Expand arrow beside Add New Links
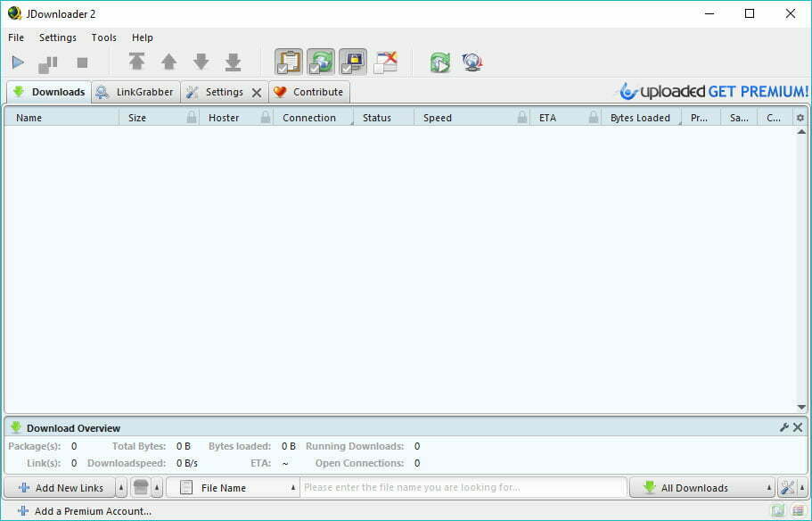 coord(121,488)
